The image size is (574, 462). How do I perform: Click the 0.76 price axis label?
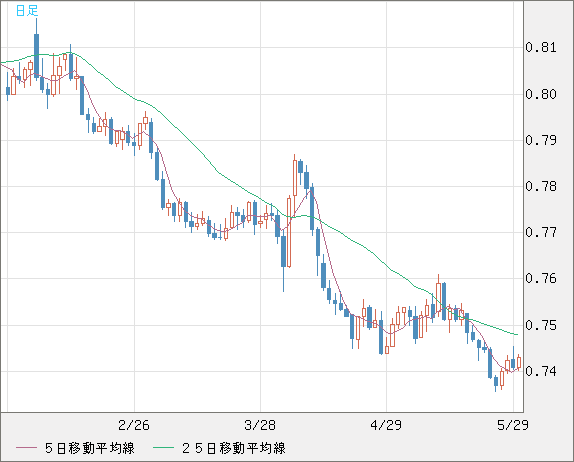pos(541,278)
